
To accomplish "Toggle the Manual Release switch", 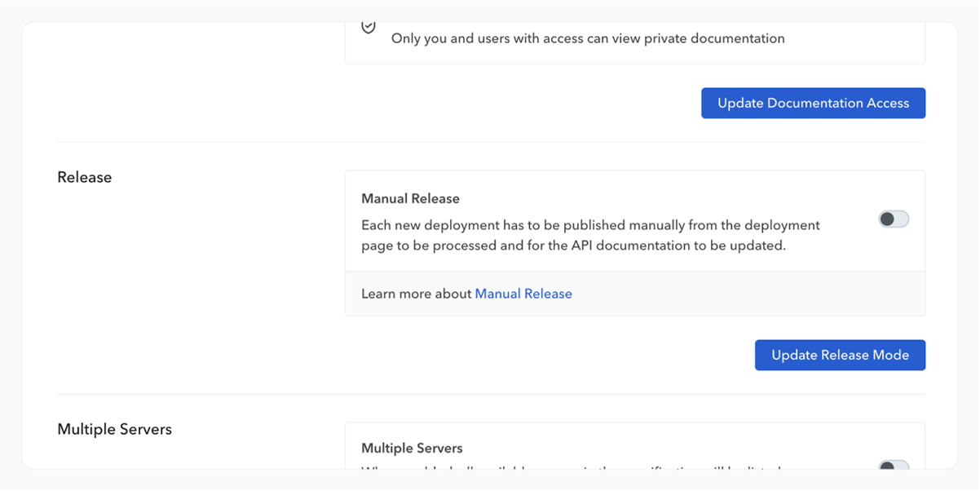I will pyautogui.click(x=894, y=219).
